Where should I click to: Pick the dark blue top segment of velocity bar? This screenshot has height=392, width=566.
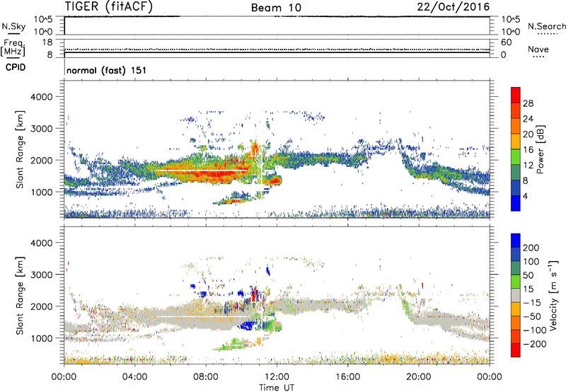click(x=516, y=241)
